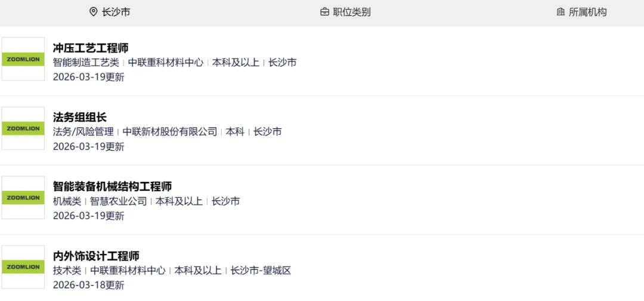The width and height of the screenshot is (644, 301).
Task: Click 智能制造工艺类 details of first job
Action: pos(86,62)
